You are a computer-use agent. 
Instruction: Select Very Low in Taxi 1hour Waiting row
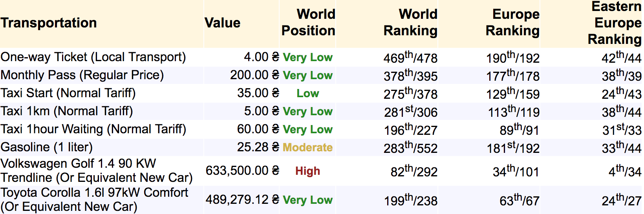tap(307, 130)
